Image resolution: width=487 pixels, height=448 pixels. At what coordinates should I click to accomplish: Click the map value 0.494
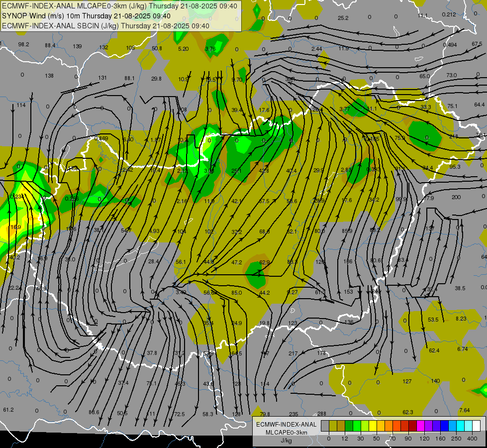450,45
